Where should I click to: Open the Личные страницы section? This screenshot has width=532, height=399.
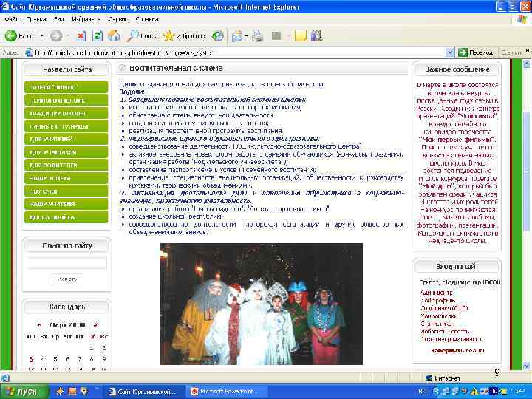coord(66,126)
